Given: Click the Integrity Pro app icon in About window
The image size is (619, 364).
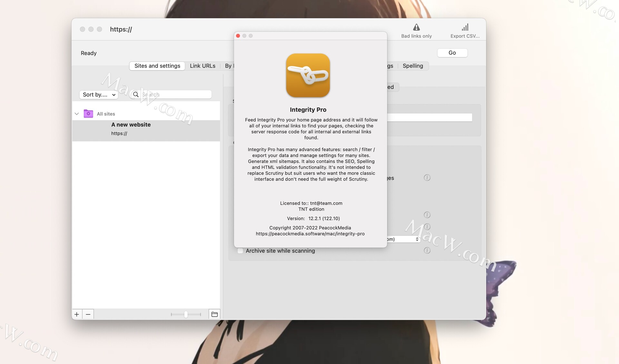Looking at the screenshot, I should (308, 75).
